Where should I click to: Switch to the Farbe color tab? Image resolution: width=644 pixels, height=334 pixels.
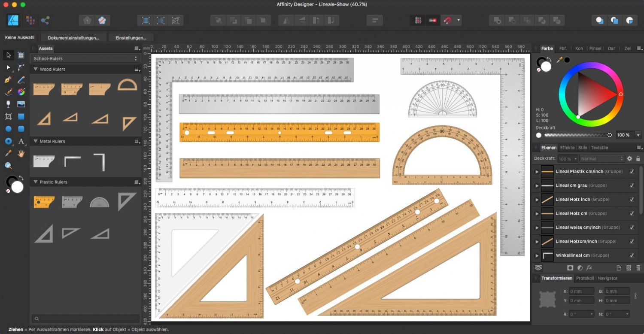pos(547,49)
